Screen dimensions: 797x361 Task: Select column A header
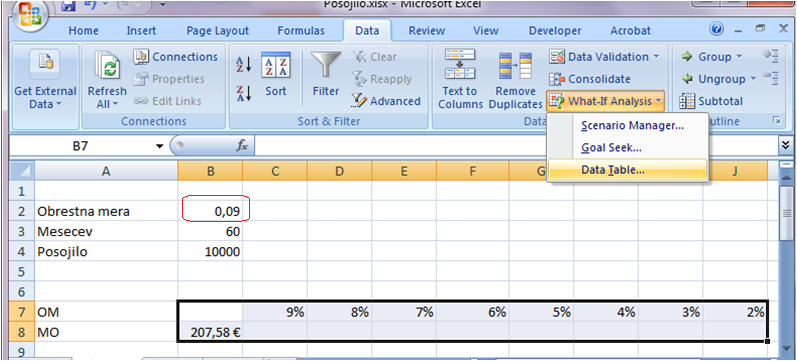click(x=105, y=171)
